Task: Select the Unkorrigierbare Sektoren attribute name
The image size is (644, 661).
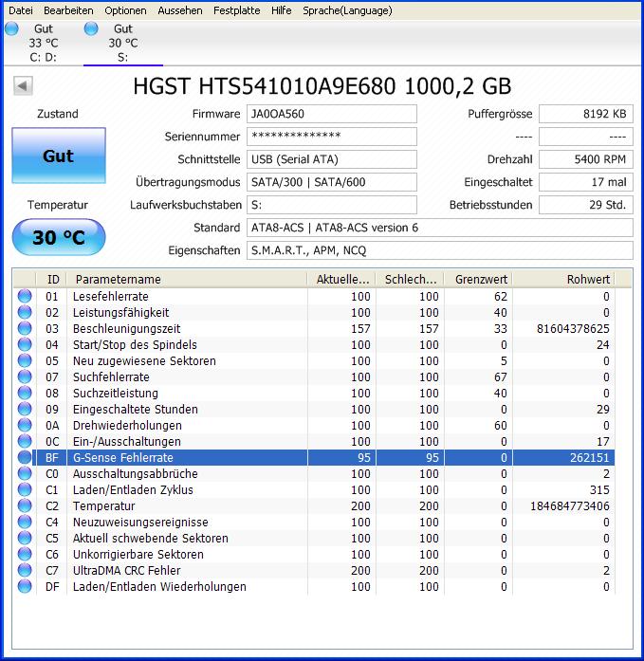Action: tap(138, 555)
